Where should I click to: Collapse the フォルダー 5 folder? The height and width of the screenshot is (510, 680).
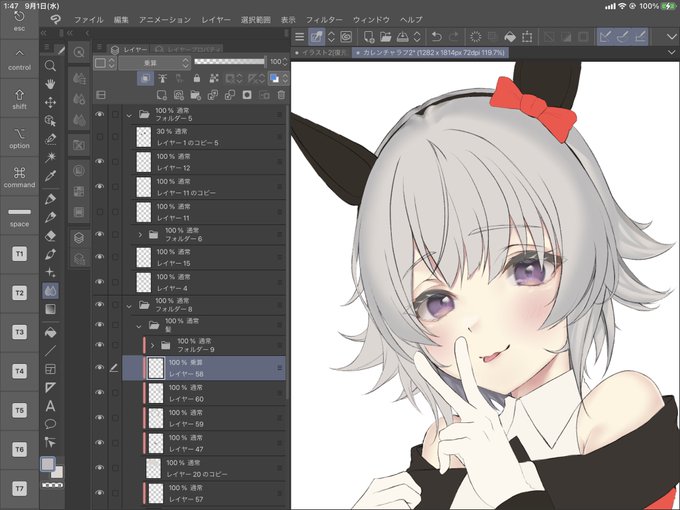(x=129, y=115)
